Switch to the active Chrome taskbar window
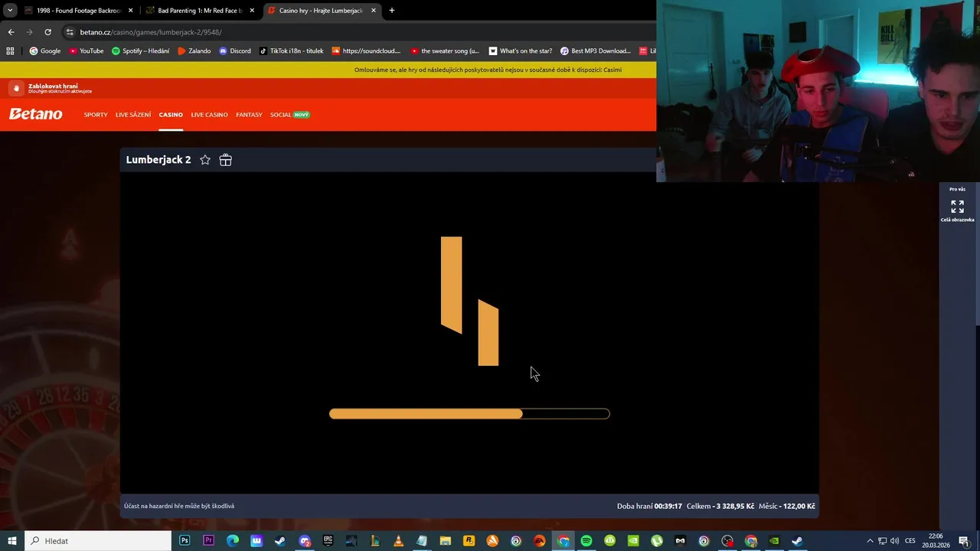Image resolution: width=980 pixels, height=551 pixels. point(563,541)
